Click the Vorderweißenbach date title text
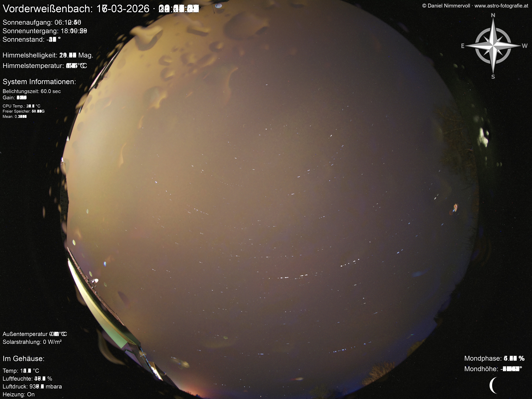This screenshot has height=399, width=532. coord(100,9)
